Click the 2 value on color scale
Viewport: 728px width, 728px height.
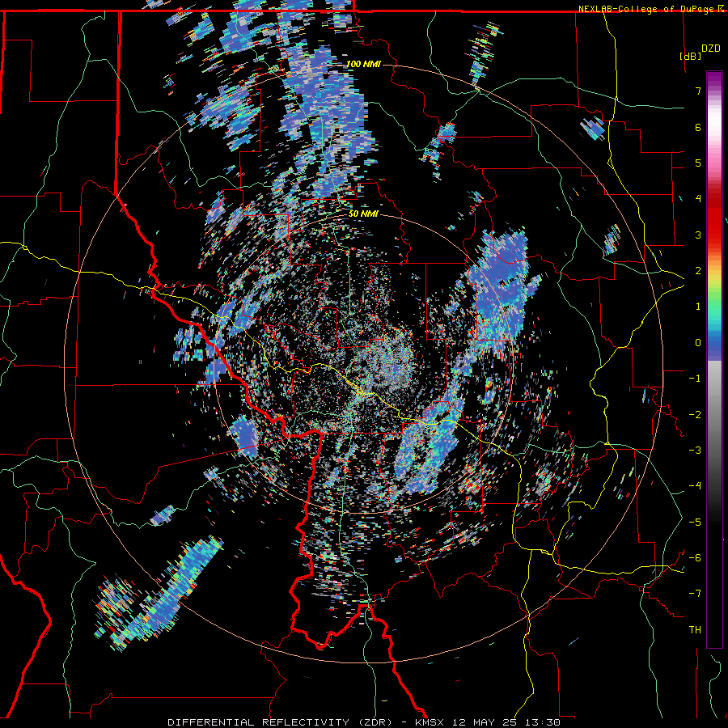pyautogui.click(x=698, y=271)
